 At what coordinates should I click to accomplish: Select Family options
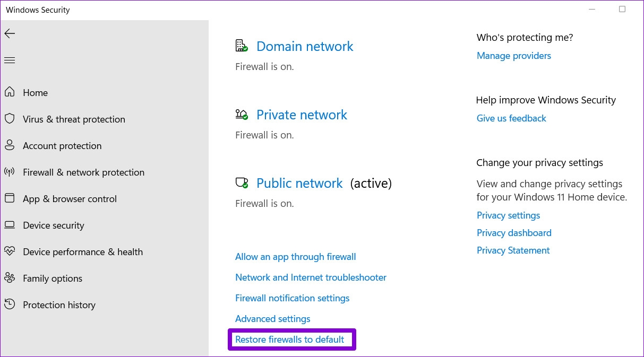pyautogui.click(x=53, y=278)
